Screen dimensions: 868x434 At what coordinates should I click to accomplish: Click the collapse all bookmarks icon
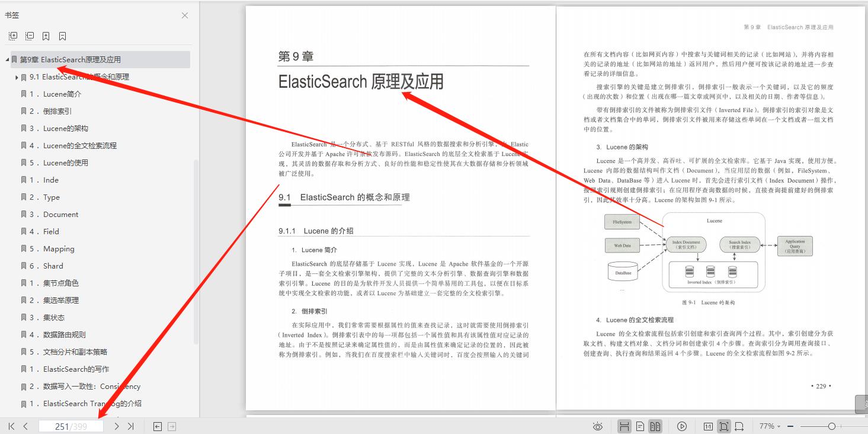pyautogui.click(x=29, y=36)
